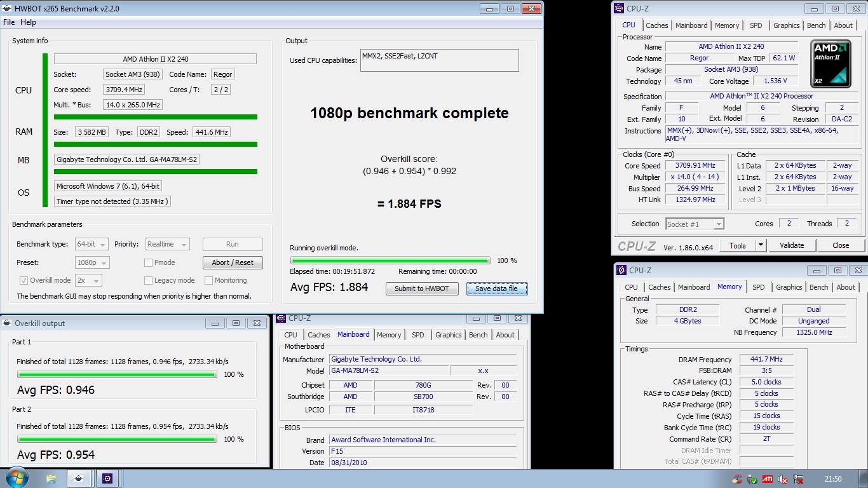Open the Priority Realtime dropdown
The height and width of the screenshot is (488, 868).
[167, 244]
